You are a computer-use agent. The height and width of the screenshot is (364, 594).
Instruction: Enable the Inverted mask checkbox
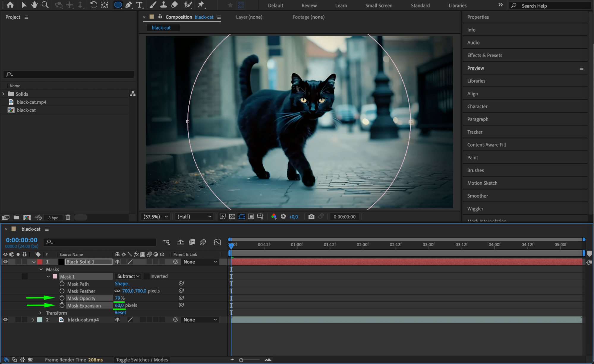click(146, 276)
